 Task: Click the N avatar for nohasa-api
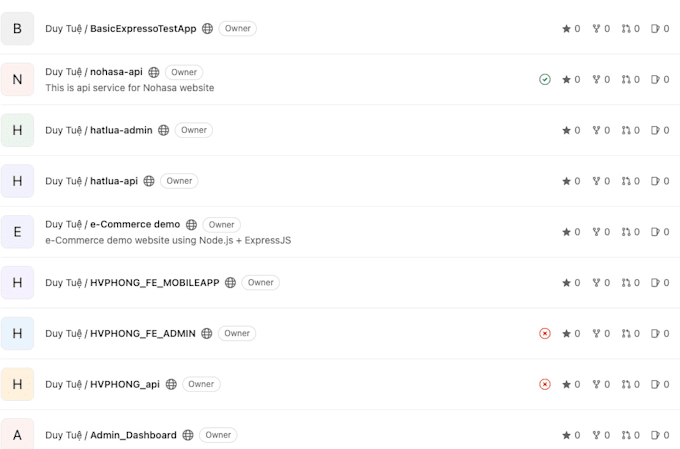pyautogui.click(x=17, y=79)
